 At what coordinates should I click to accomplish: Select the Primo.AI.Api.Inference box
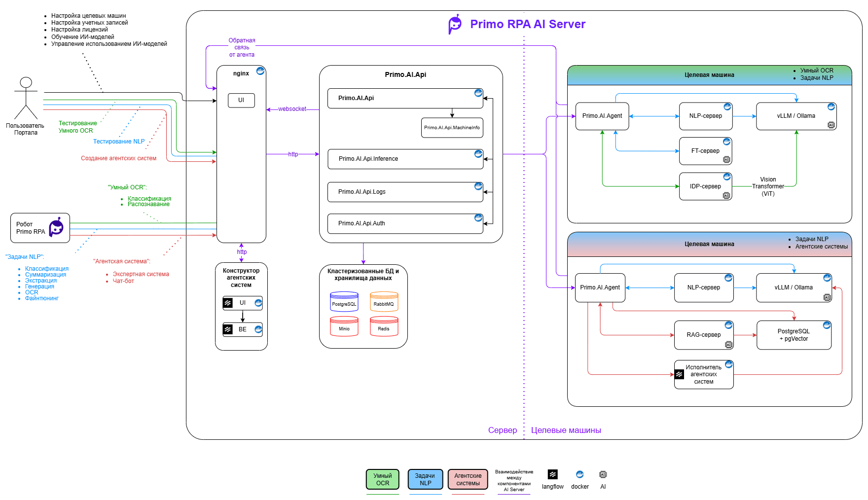405,159
